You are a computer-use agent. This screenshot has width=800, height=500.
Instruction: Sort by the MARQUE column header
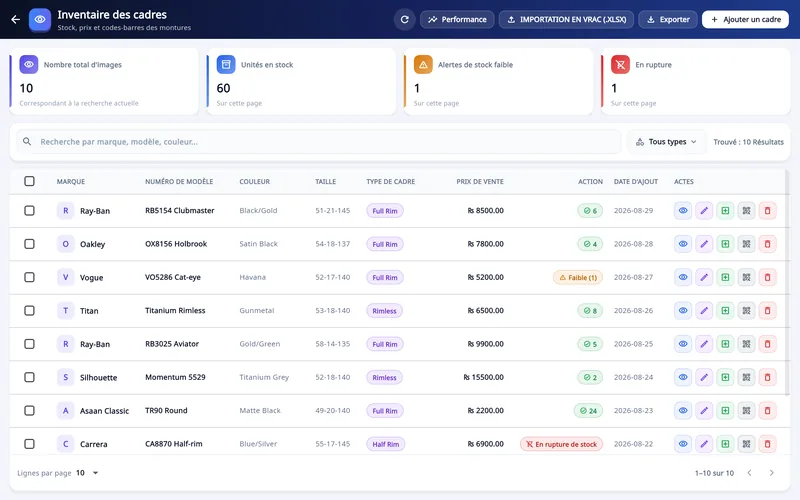coord(71,182)
